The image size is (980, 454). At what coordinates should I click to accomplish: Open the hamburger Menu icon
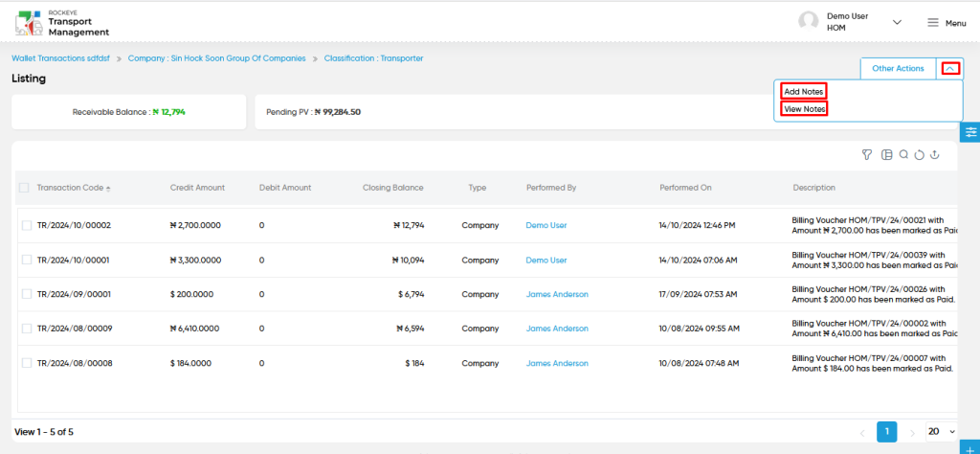[932, 23]
